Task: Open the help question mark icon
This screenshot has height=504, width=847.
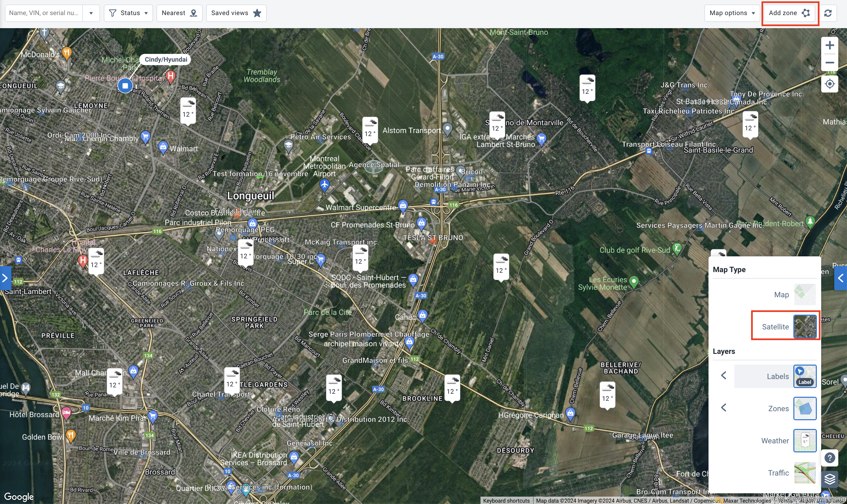Action: 830,458
